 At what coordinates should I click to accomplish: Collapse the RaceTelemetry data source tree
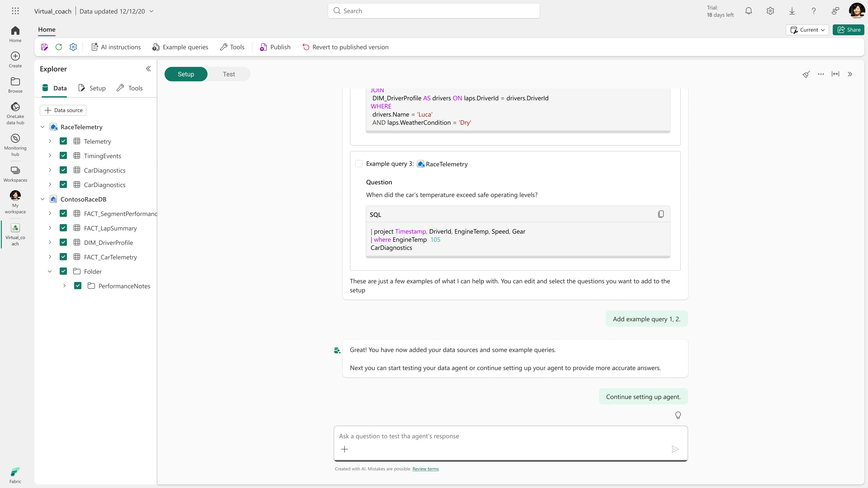42,127
